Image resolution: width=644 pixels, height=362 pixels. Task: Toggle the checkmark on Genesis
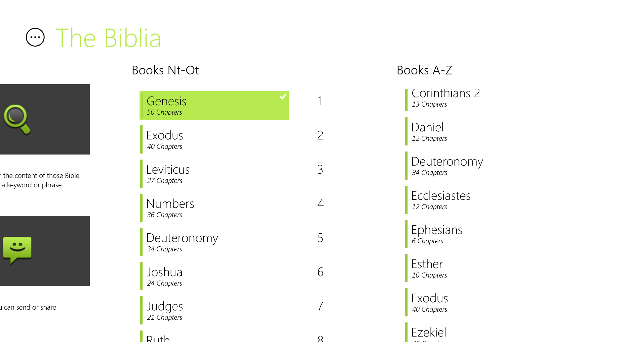coord(283,97)
